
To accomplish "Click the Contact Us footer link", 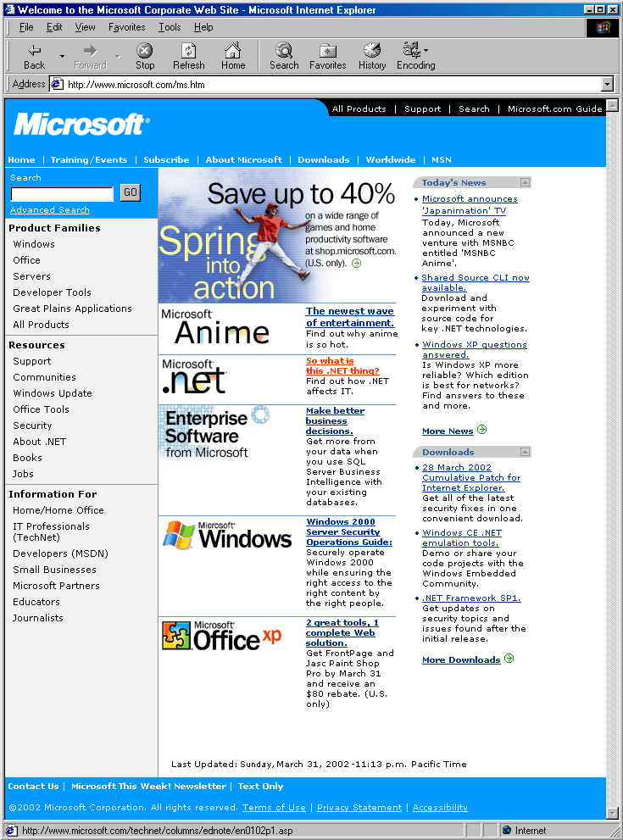I will point(33,786).
